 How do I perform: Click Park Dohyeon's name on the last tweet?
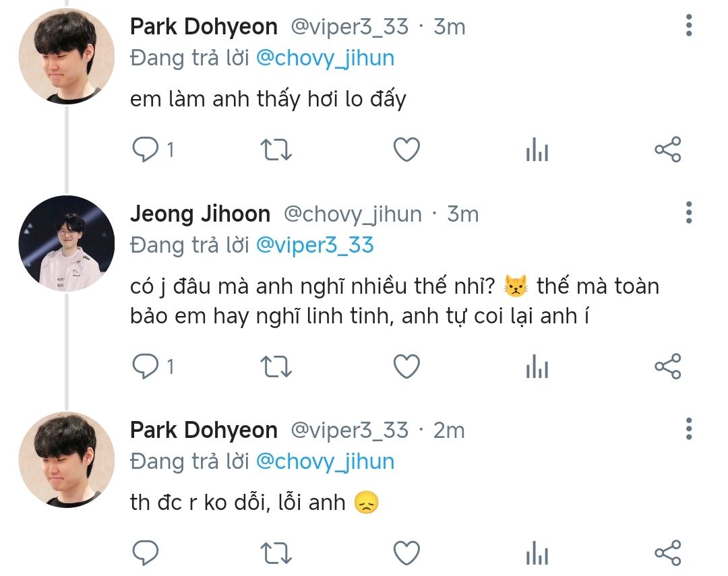coord(204,430)
